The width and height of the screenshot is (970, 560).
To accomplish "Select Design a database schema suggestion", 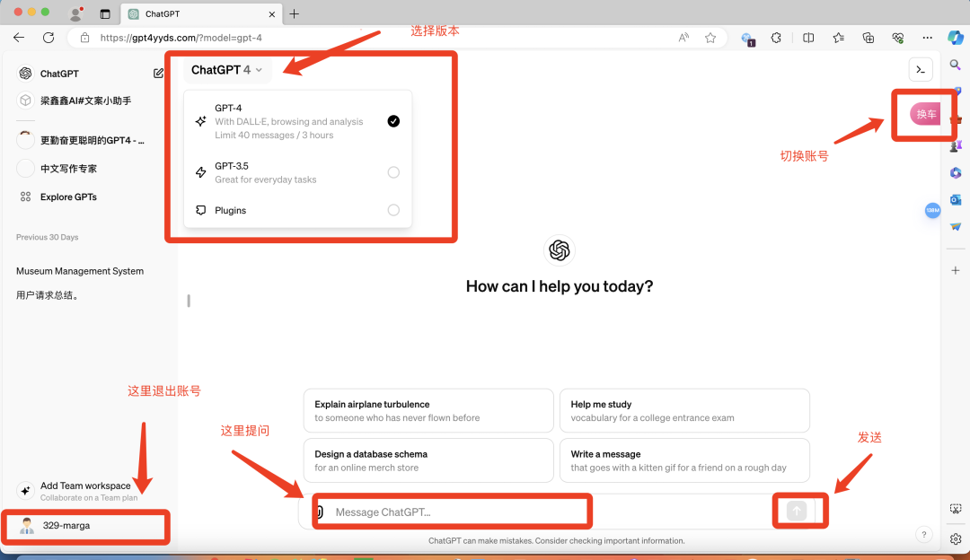I will [428, 460].
